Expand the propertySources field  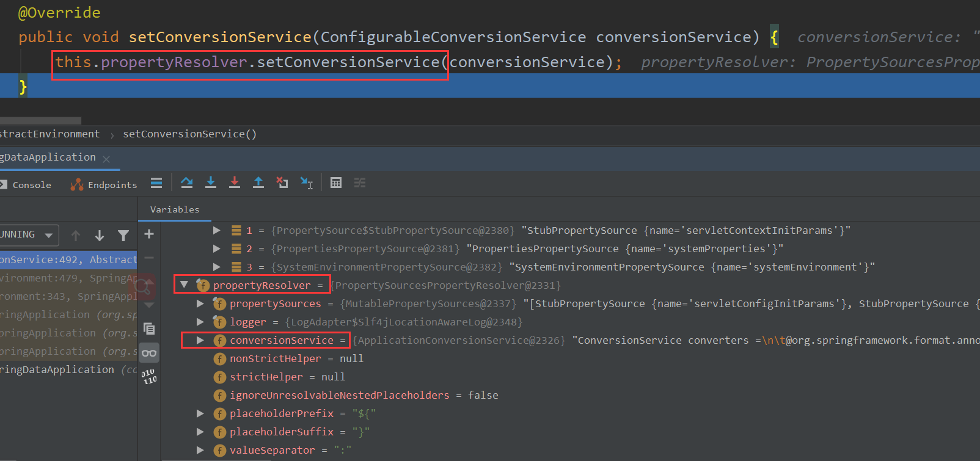[200, 303]
